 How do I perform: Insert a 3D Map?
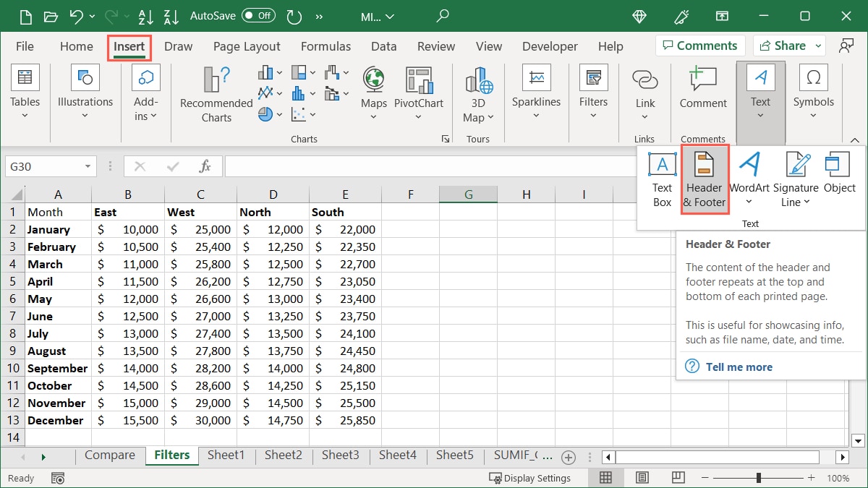tap(477, 90)
